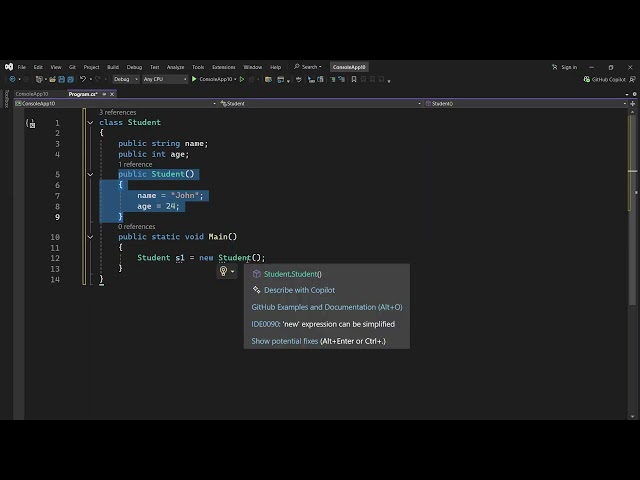Click the Copilot sparkle icon in tooltip
Image resolution: width=640 pixels, height=480 pixels.
pos(256,290)
